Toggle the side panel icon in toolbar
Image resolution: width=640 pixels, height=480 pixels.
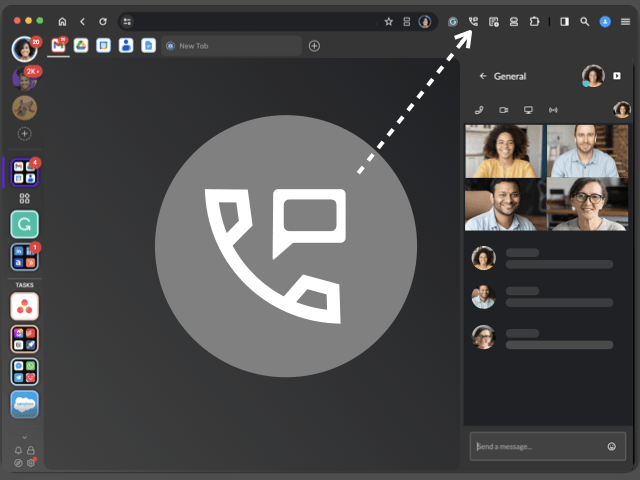tap(564, 22)
